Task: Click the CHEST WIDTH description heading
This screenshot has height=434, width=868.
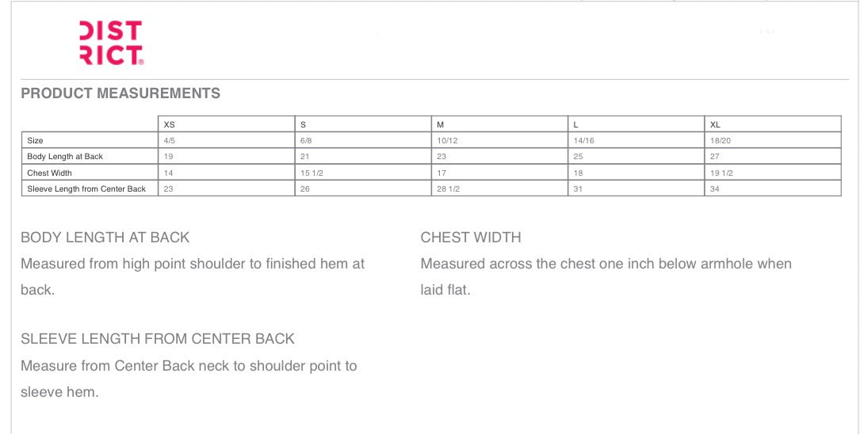Action: coord(471,238)
